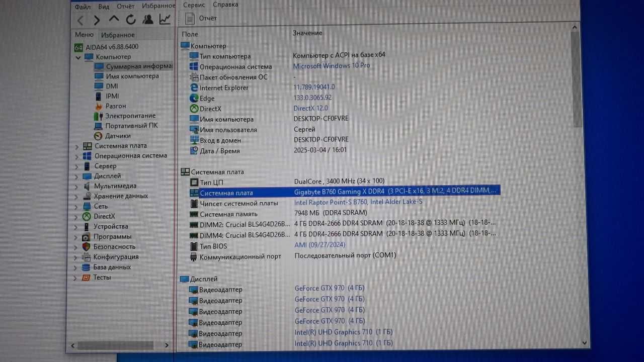Viewport: 644px width, 362px height.
Task: Click the Коммуникационный порт row
Action: 293,256
